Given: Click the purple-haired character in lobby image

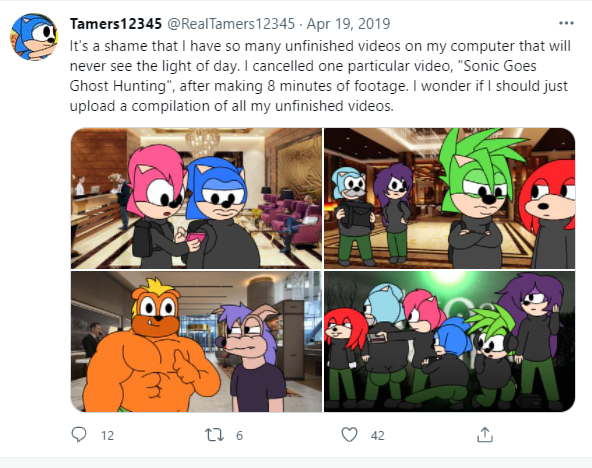Looking at the screenshot, I should coord(394,213).
